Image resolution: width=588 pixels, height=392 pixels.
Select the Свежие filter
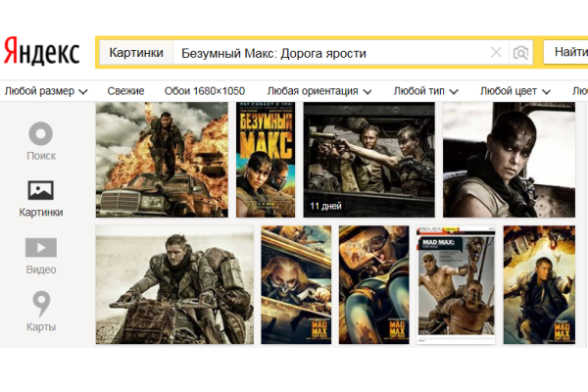[125, 91]
